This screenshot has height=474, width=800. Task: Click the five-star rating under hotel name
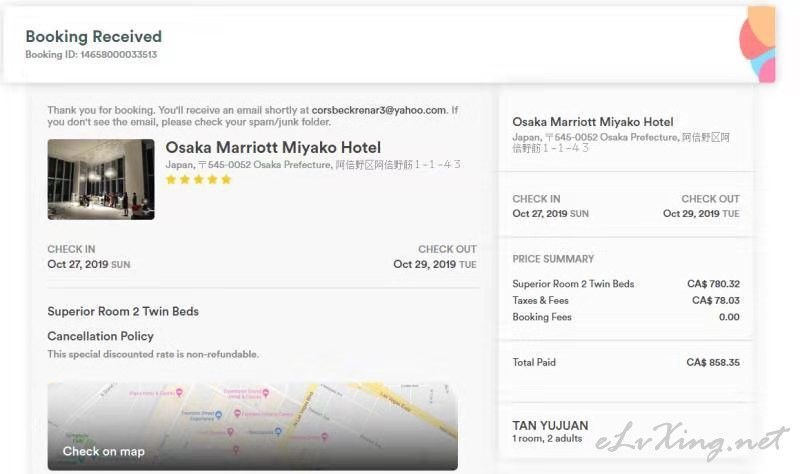coord(199,180)
